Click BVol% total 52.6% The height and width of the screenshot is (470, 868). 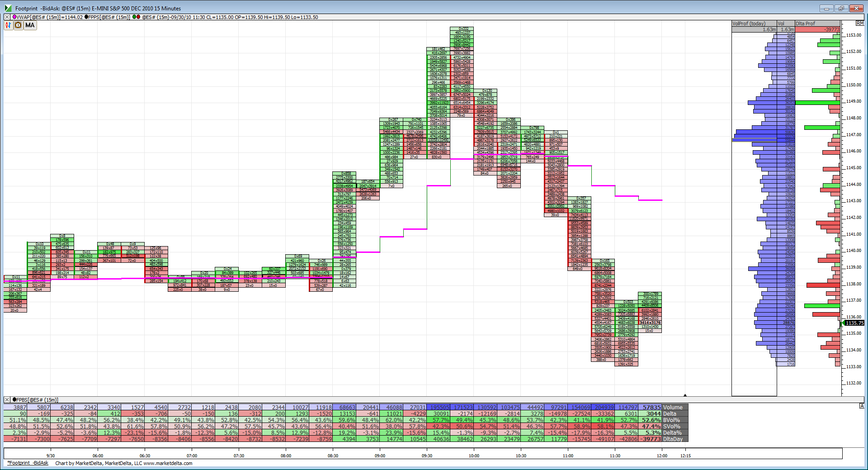tap(650, 420)
